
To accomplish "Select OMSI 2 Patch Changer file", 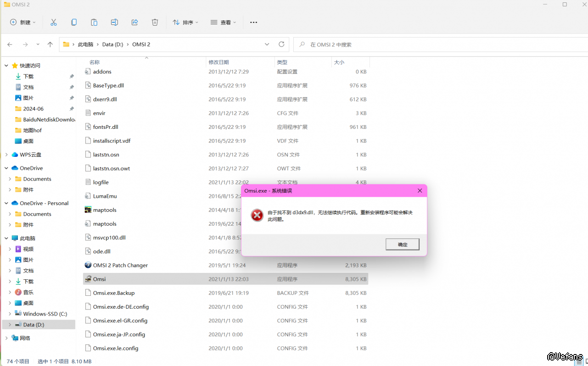I will (x=120, y=265).
